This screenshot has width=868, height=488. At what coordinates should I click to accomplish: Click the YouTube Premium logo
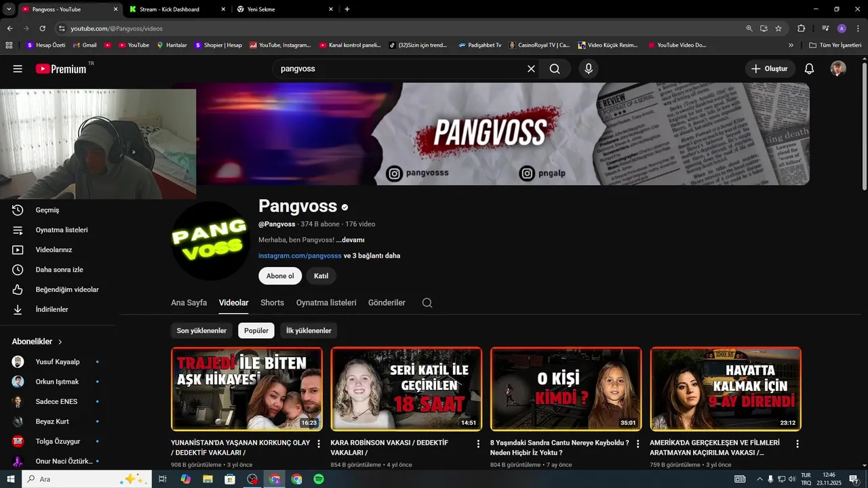coord(61,68)
